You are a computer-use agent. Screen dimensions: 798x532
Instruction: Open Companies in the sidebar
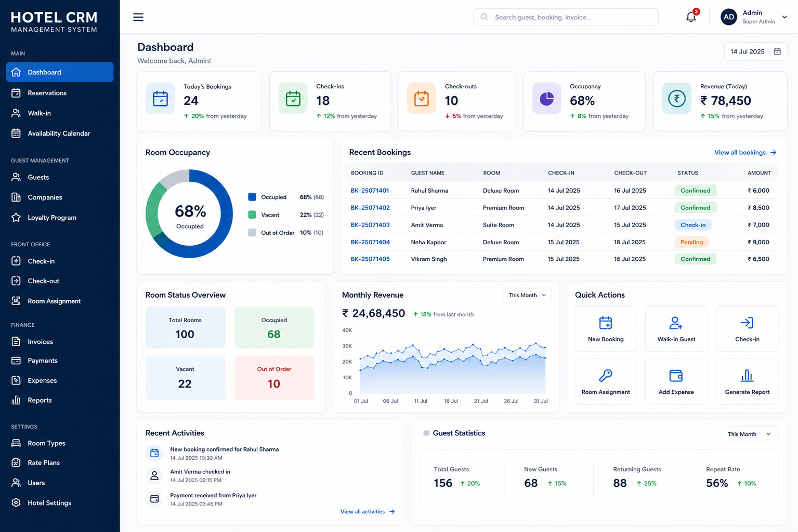click(60, 197)
